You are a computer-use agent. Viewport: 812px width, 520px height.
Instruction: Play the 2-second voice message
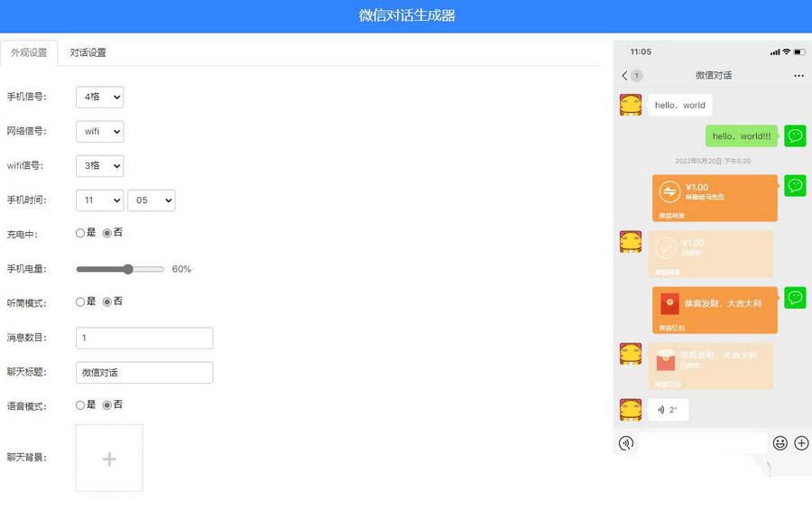668,410
